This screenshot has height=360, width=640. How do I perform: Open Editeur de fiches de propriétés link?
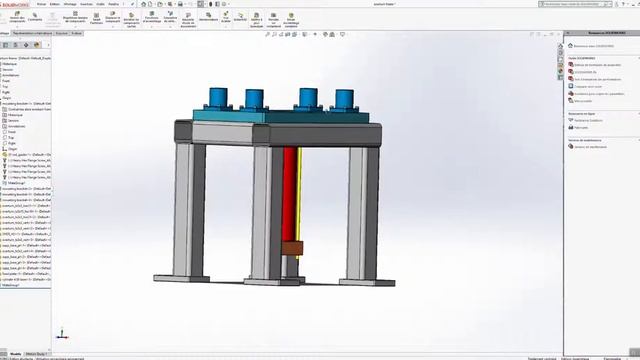pyautogui.click(x=598, y=65)
